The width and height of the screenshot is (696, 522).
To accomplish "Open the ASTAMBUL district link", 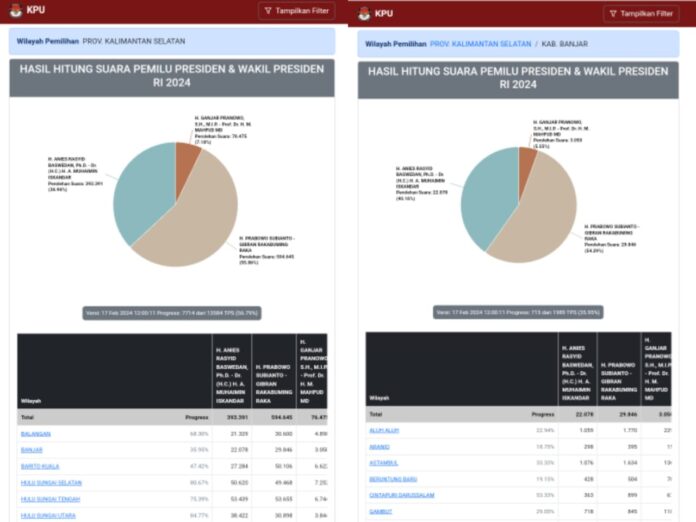I will [x=382, y=462].
